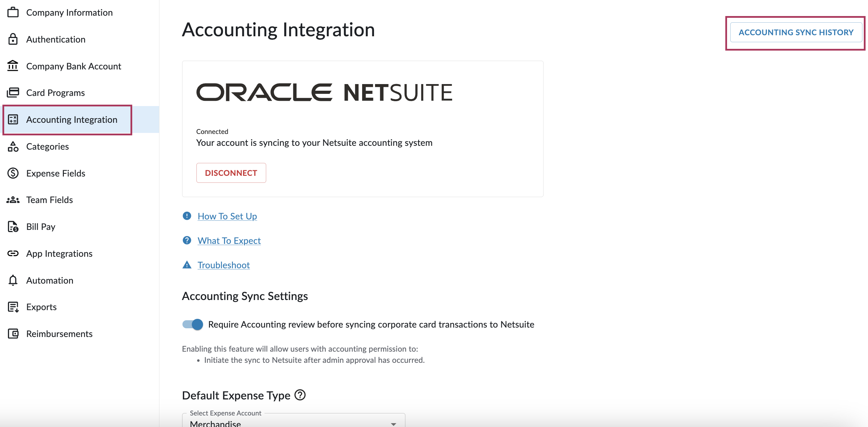Click the Oracle Netsuite logo
The width and height of the screenshot is (868, 427).
pyautogui.click(x=324, y=92)
